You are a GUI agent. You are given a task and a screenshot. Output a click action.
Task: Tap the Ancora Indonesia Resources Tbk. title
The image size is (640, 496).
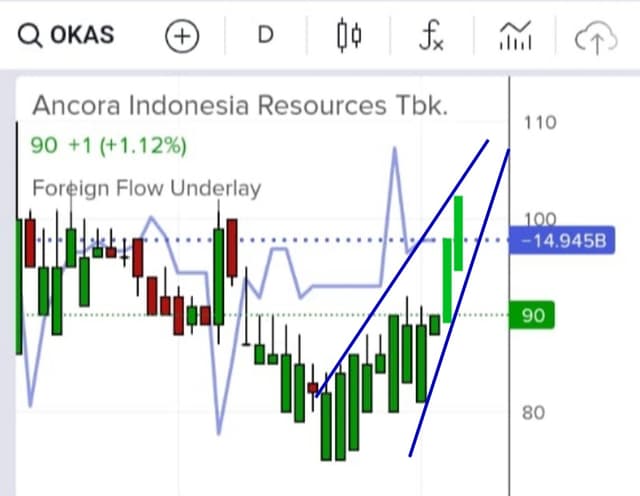tap(240, 105)
